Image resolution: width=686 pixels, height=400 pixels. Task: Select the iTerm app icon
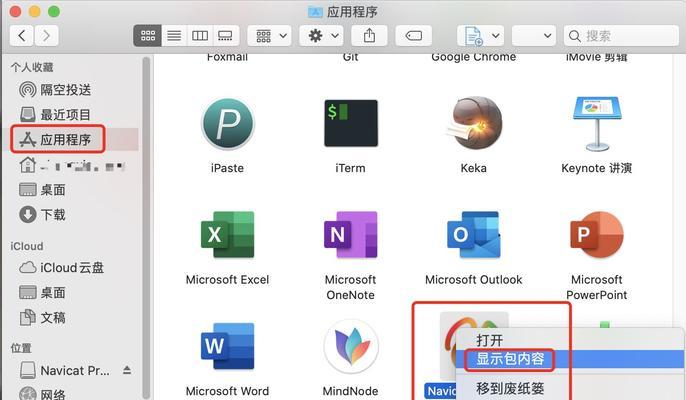coord(351,123)
